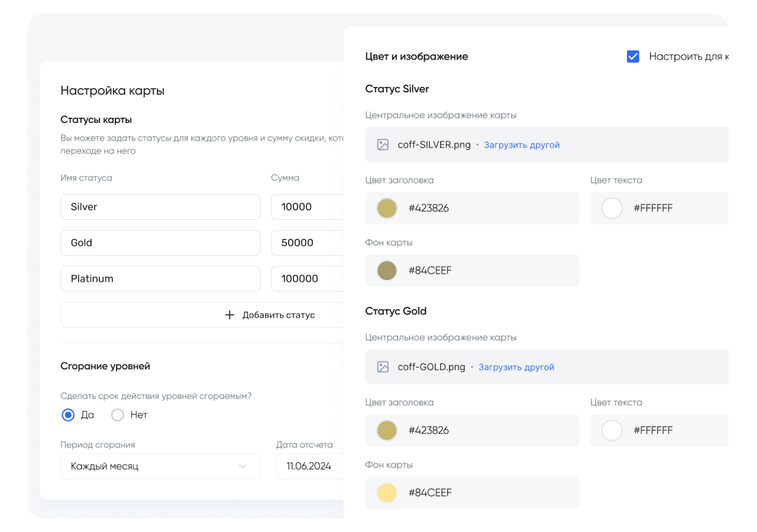
Task: Click Gold text color value #FFFFFF
Action: pos(653,430)
